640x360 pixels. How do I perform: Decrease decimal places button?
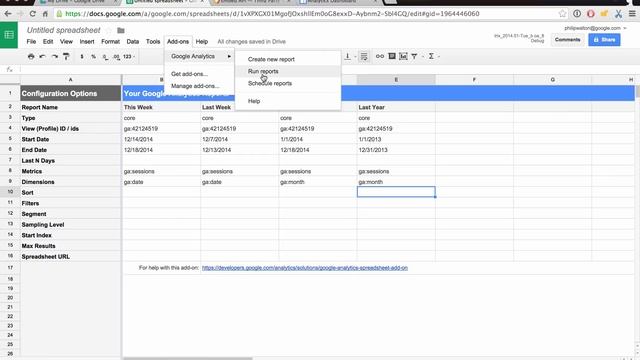pos(105,57)
